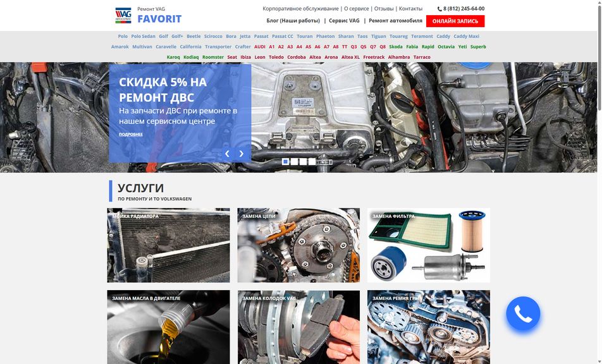Image resolution: width=602 pixels, height=364 pixels.
Task: Open the О сервисе menu item
Action: click(356, 8)
